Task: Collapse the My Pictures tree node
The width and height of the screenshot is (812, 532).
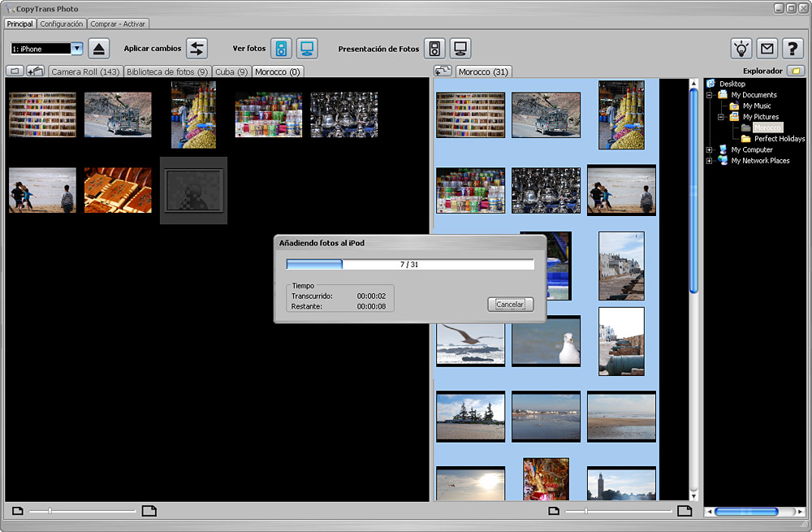Action: (x=721, y=117)
